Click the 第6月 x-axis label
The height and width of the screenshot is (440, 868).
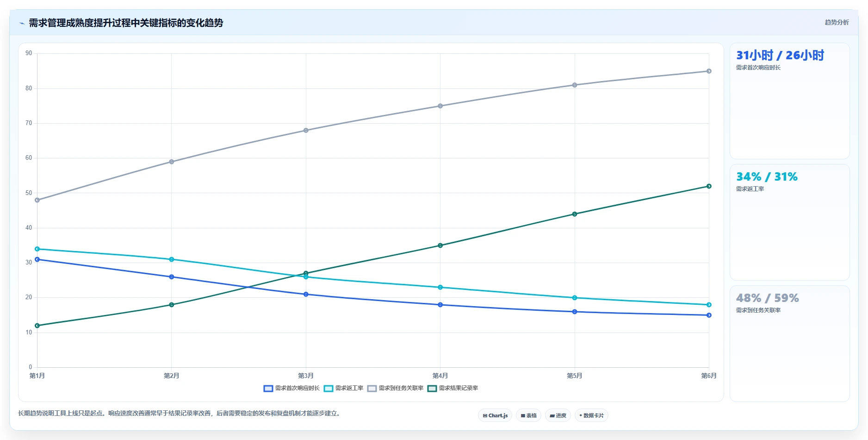pos(709,376)
